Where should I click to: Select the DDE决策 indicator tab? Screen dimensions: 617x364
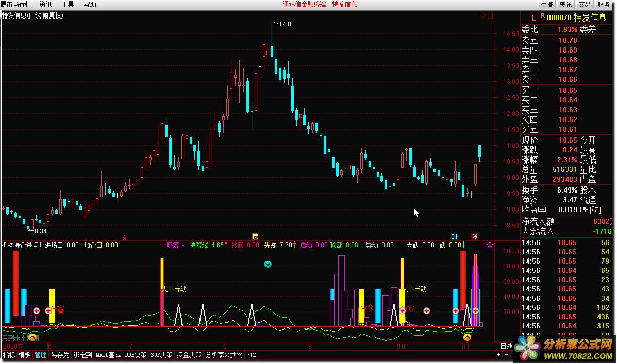pos(136,355)
